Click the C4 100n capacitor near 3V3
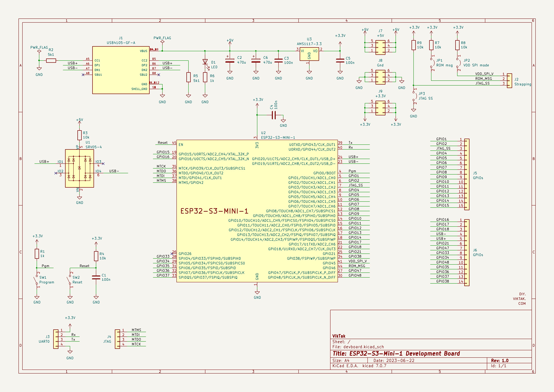Screen dimensions: 554x392 273,115
